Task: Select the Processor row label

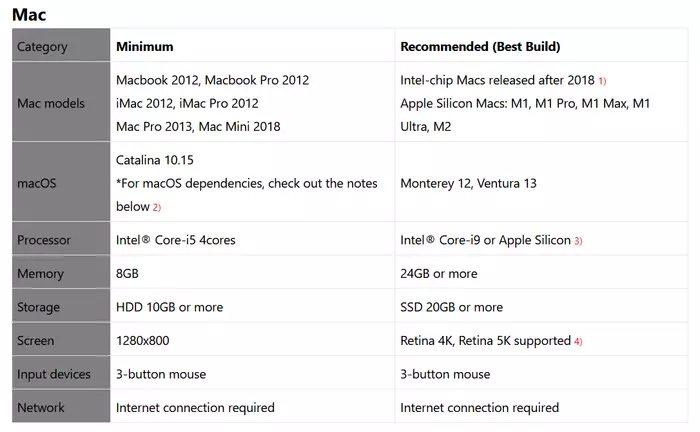Action: (x=60, y=240)
